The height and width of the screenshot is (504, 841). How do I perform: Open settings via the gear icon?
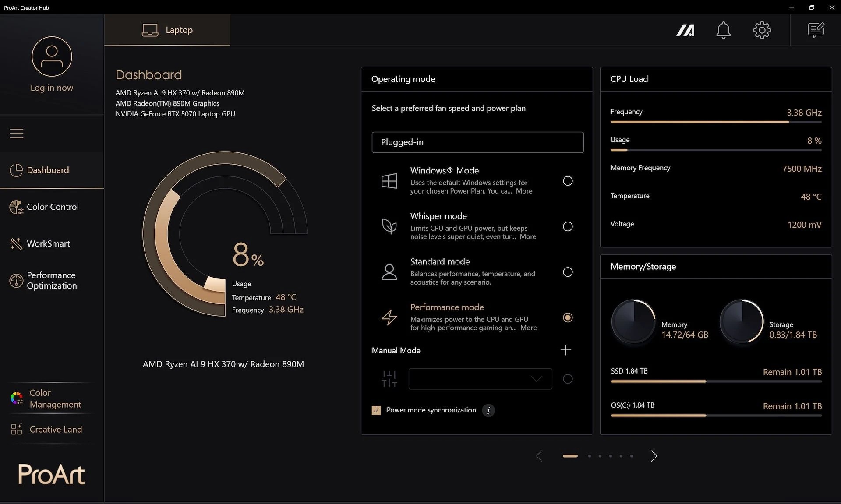[762, 30]
